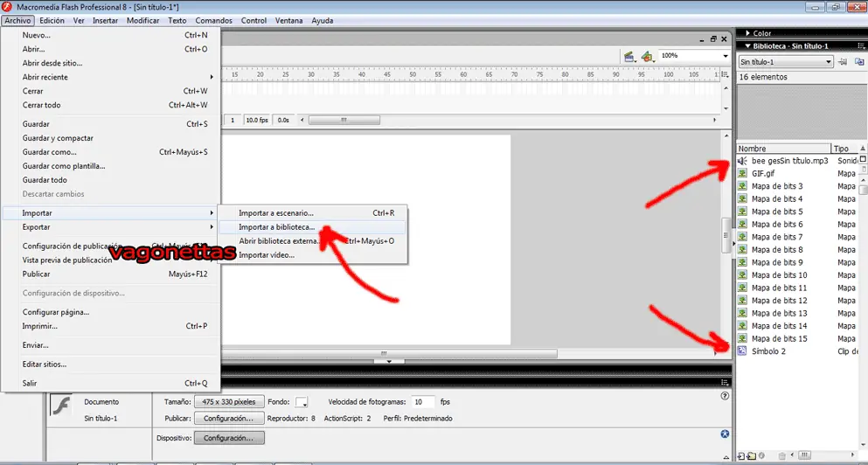
Task: Expand the Color panel
Action: tap(748, 33)
